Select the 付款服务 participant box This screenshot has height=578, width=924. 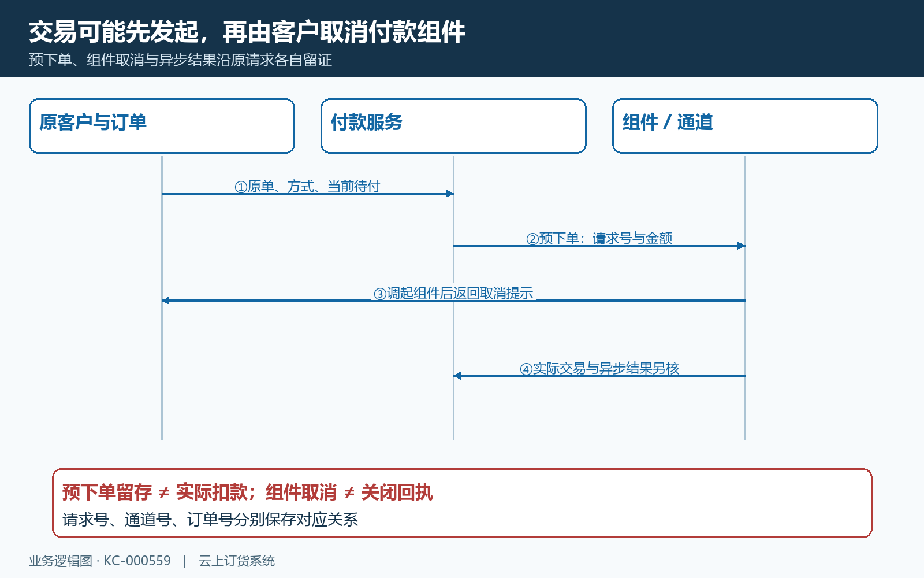(x=453, y=126)
